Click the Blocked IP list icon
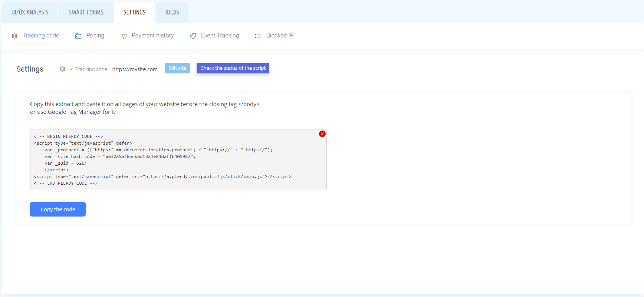 click(258, 36)
